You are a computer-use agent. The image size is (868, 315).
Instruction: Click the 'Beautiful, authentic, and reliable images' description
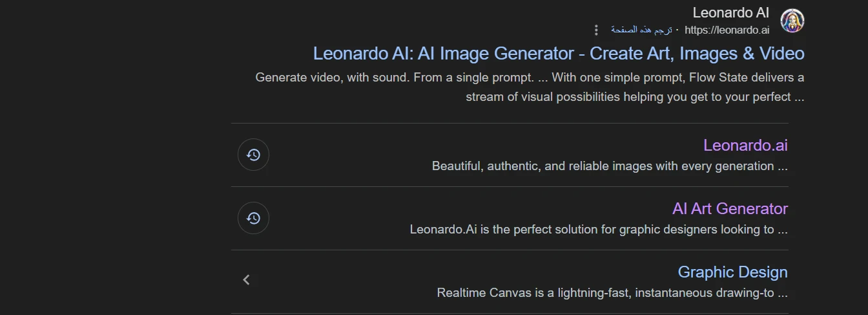610,166
